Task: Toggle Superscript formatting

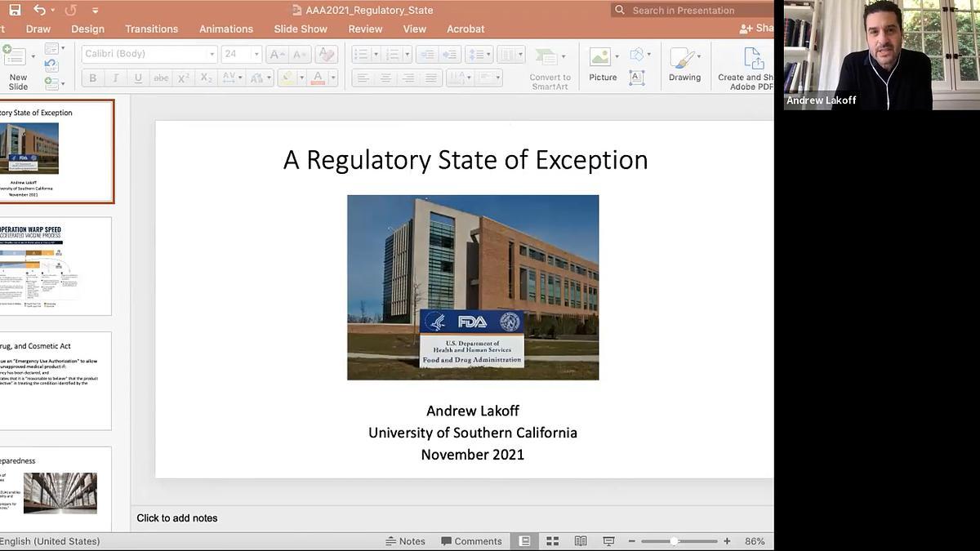Action: pyautogui.click(x=184, y=78)
